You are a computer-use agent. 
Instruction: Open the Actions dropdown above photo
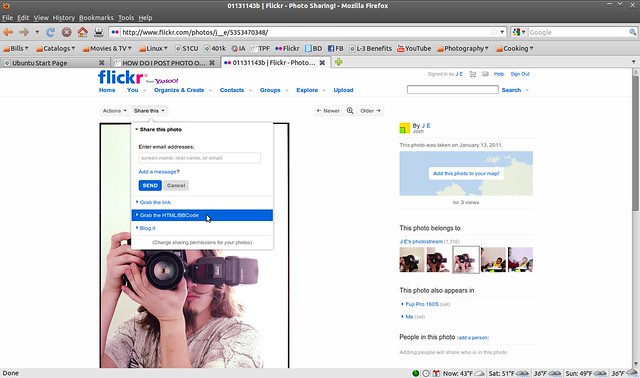(x=114, y=111)
